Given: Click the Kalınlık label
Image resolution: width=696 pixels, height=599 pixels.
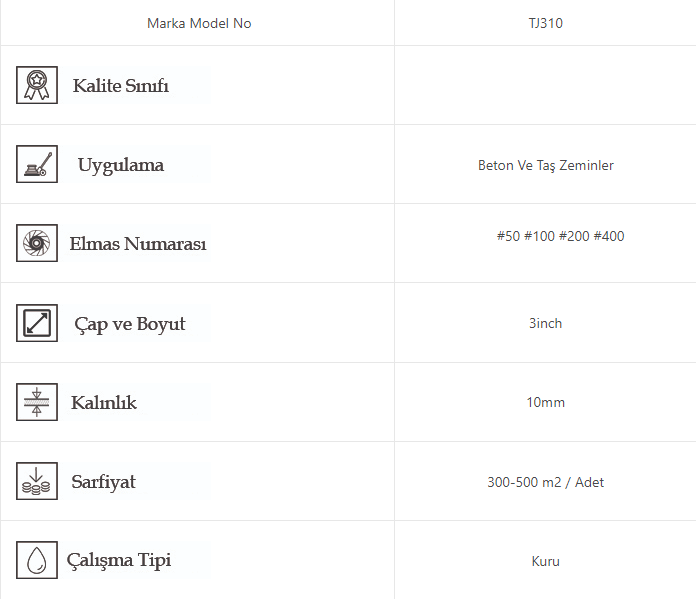Looking at the screenshot, I should [104, 403].
